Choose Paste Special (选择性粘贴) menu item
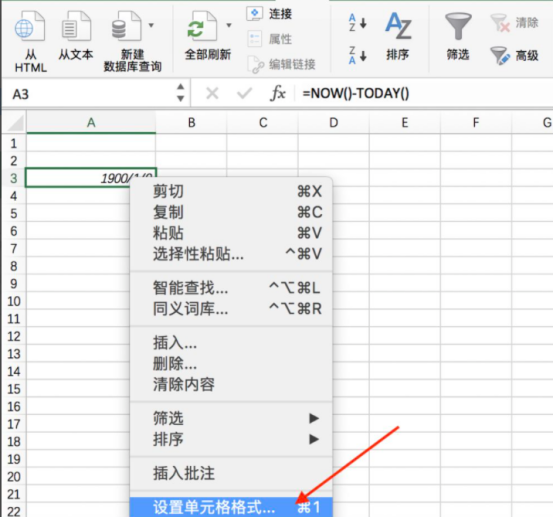This screenshot has height=517, width=554. tap(231, 254)
